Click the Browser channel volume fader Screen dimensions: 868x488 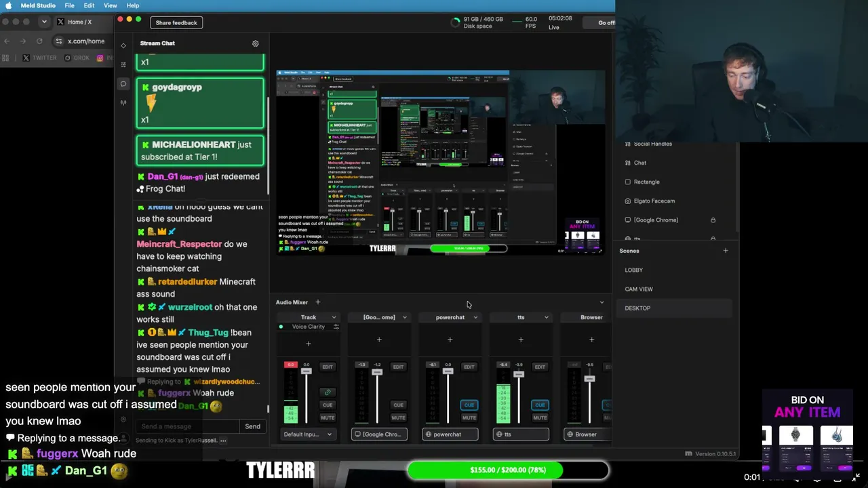[589, 379]
